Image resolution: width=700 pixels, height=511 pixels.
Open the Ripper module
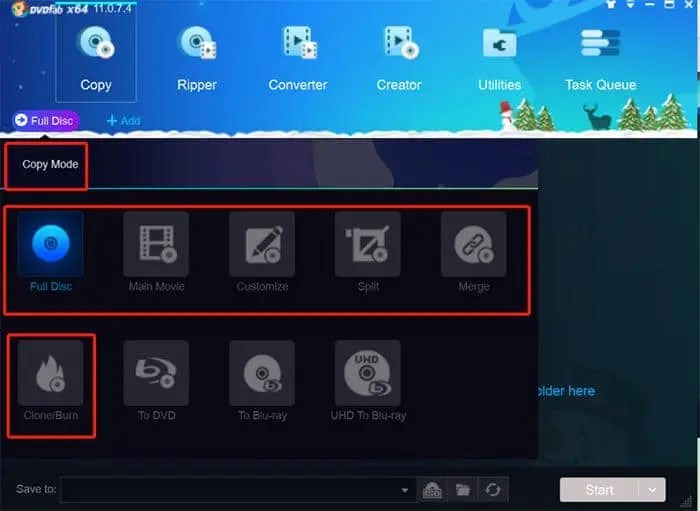coord(197,58)
